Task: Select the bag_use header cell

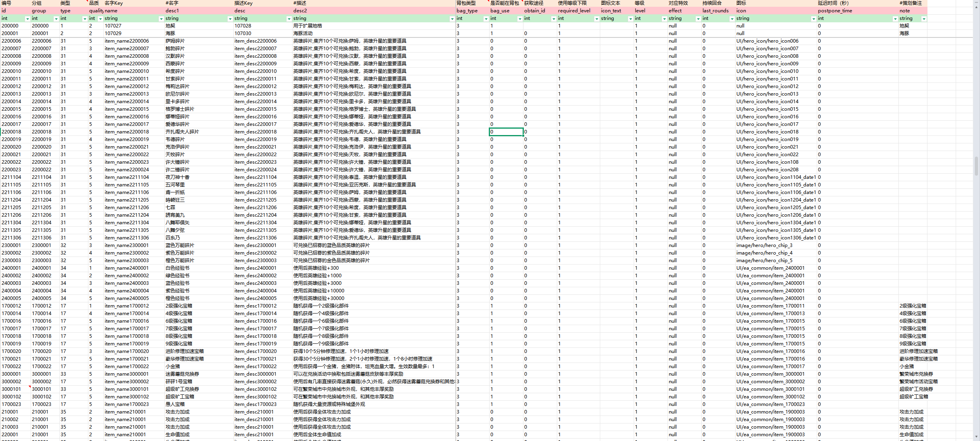Action: [500, 11]
